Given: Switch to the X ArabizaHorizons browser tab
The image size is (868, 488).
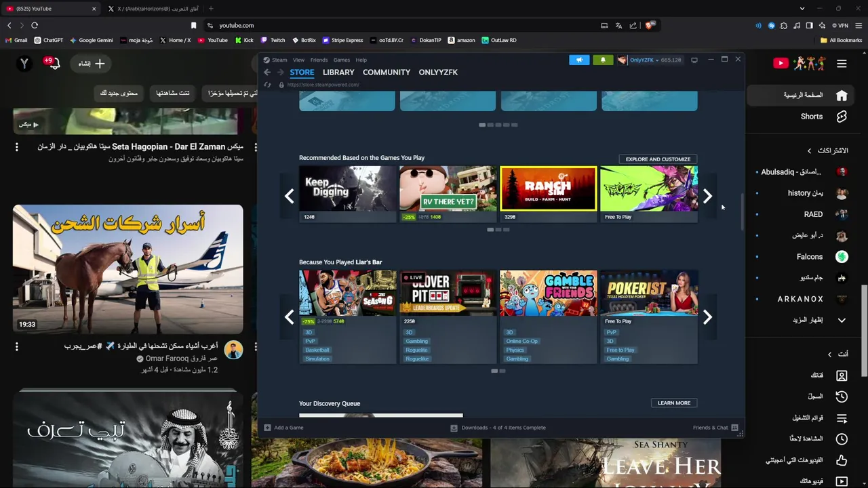Looking at the screenshot, I should coord(153,9).
